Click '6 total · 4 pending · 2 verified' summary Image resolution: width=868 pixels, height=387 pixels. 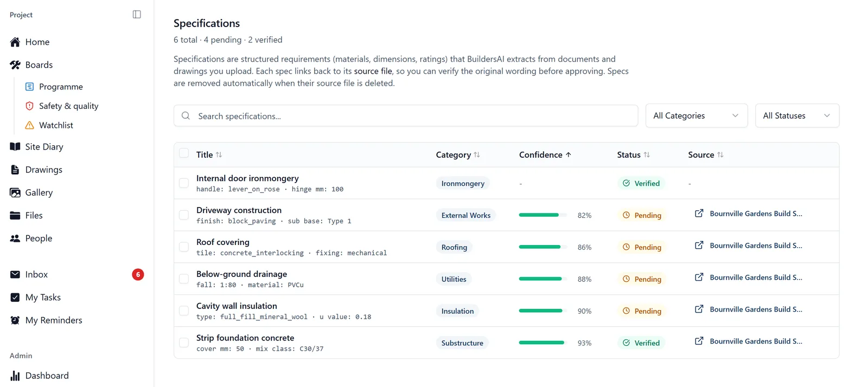pos(228,40)
